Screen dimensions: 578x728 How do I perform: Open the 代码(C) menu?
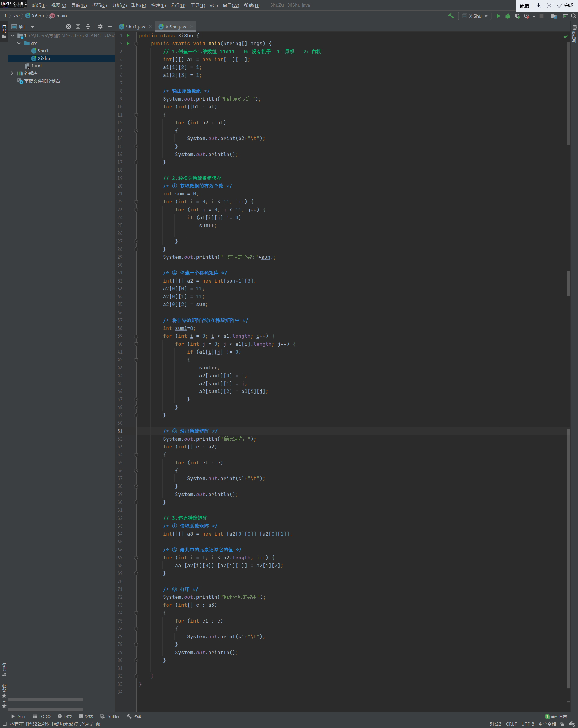(99, 5)
